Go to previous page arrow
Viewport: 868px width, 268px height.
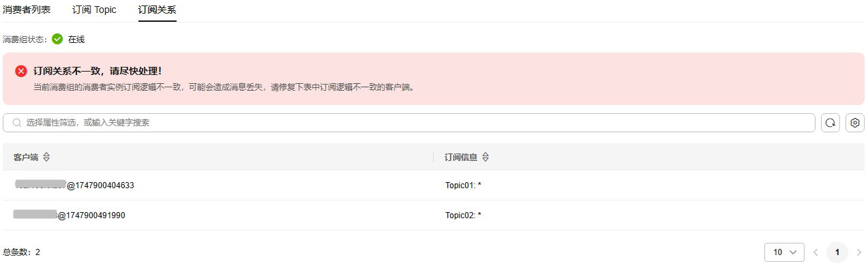[815, 252]
